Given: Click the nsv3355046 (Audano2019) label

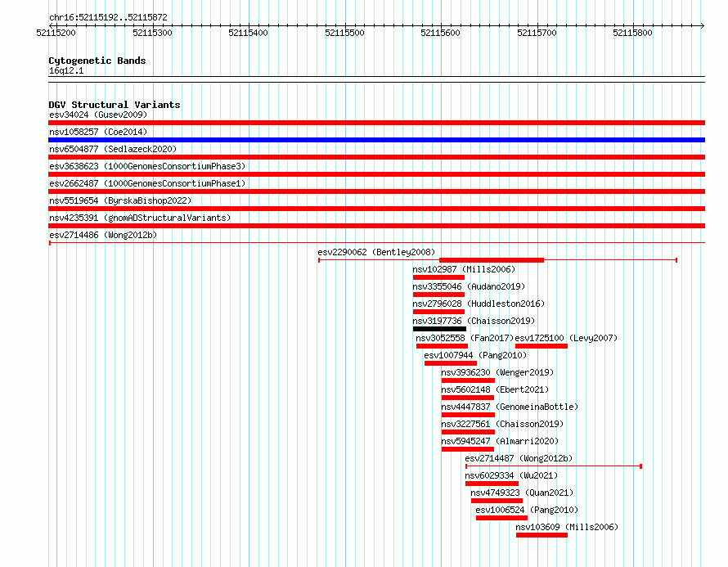Looking at the screenshot, I should click(x=469, y=286).
